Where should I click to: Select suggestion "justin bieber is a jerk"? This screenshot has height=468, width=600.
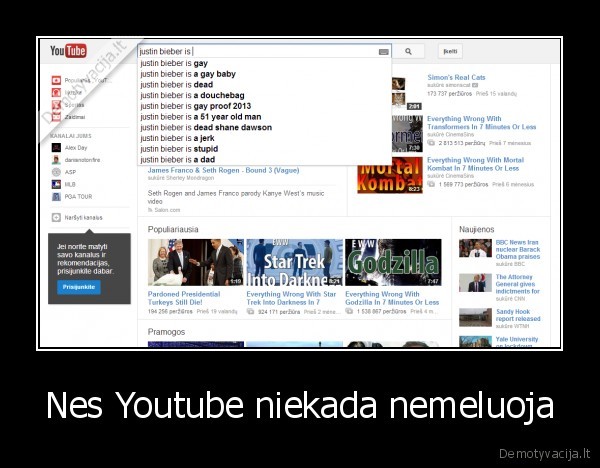pyautogui.click(x=264, y=138)
